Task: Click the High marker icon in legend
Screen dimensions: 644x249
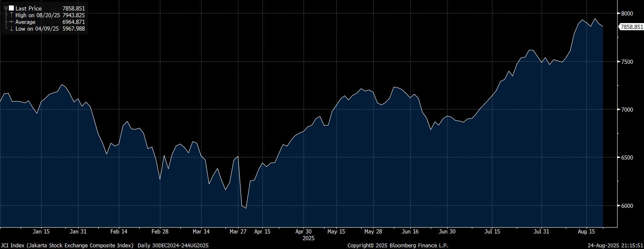Action: [11, 15]
